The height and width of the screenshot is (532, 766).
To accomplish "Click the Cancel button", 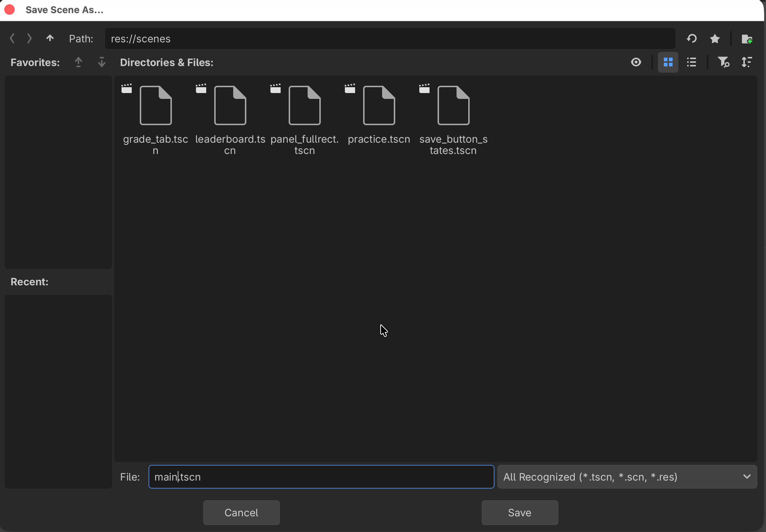I will tap(242, 513).
